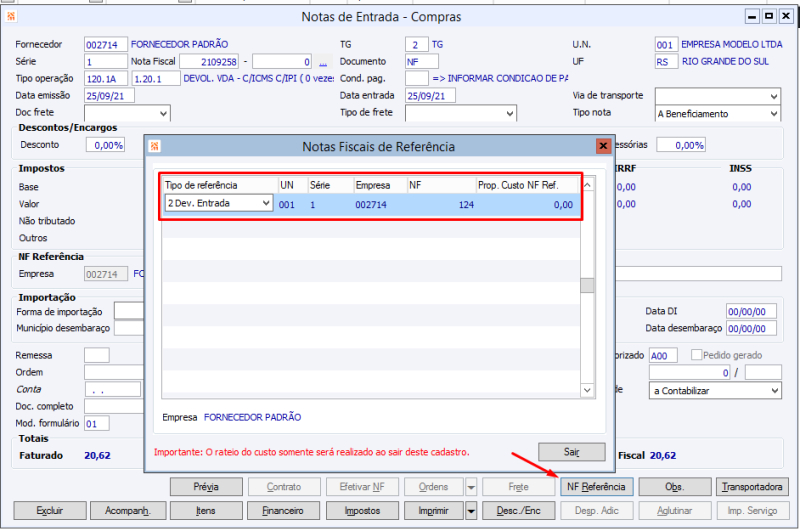Click the reference grid scrollbar thumb
This screenshot has height=531, width=800.
587,286
